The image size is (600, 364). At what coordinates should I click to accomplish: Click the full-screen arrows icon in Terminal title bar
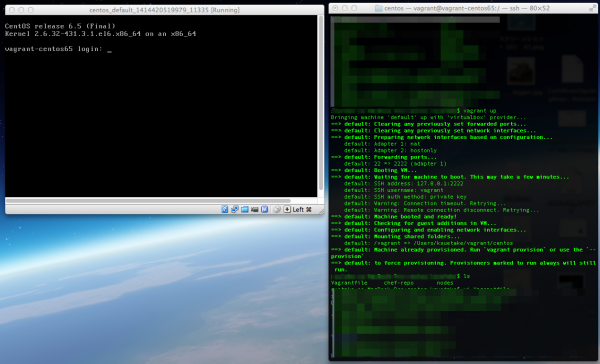tap(592, 8)
